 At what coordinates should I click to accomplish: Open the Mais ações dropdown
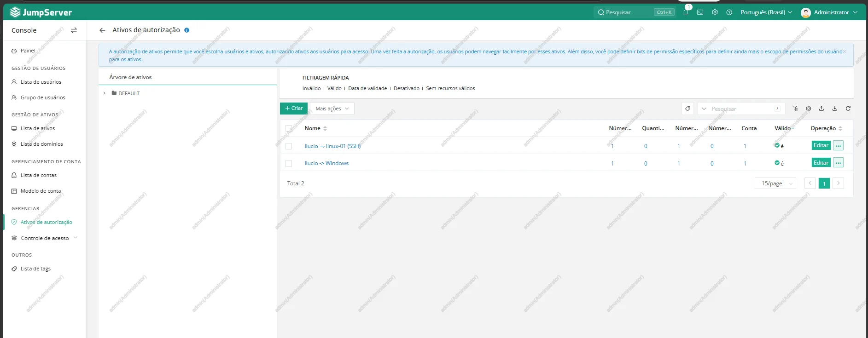click(332, 109)
